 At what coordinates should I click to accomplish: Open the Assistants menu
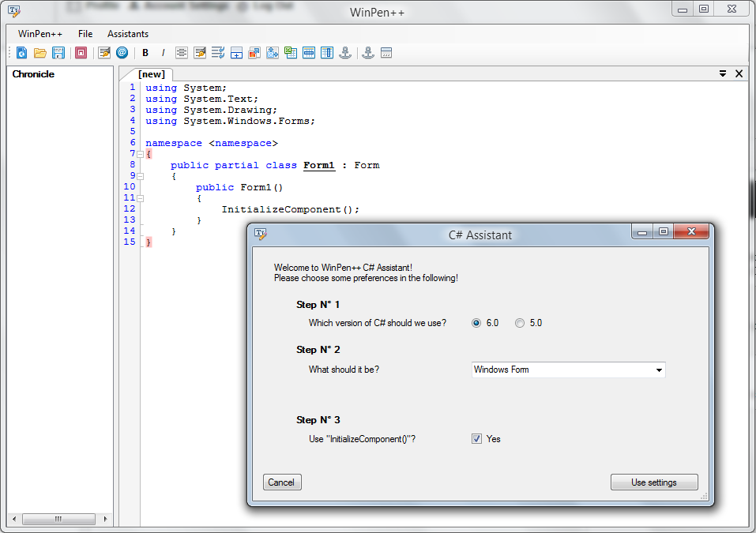click(128, 34)
